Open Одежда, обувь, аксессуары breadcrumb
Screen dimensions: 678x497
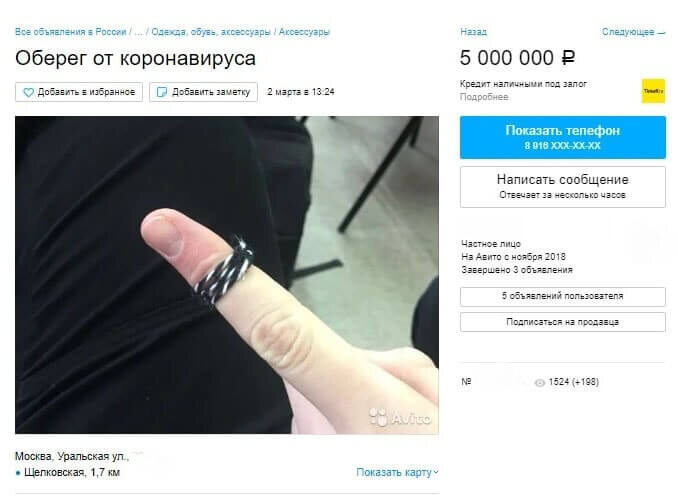click(211, 32)
